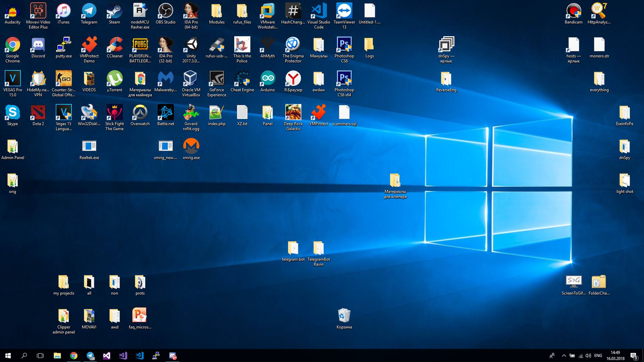Select the Battle.net desktop icon
The width and height of the screenshot is (644, 362).
[x=165, y=116]
